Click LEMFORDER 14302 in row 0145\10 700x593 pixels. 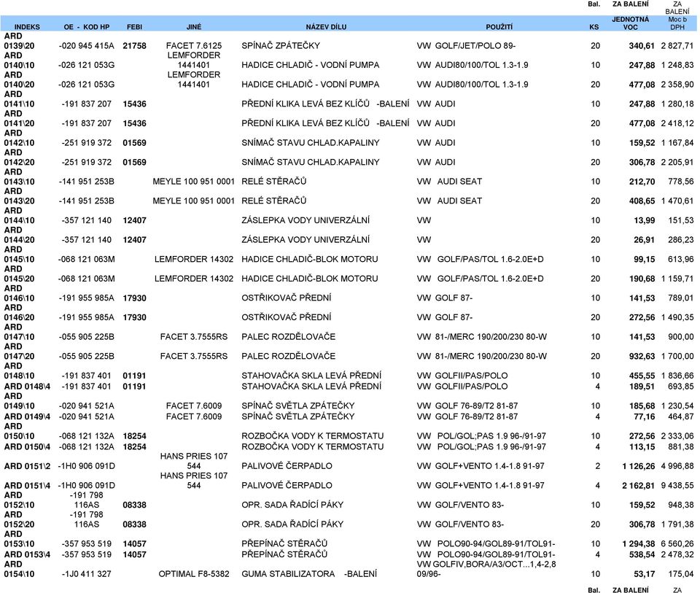point(194,259)
